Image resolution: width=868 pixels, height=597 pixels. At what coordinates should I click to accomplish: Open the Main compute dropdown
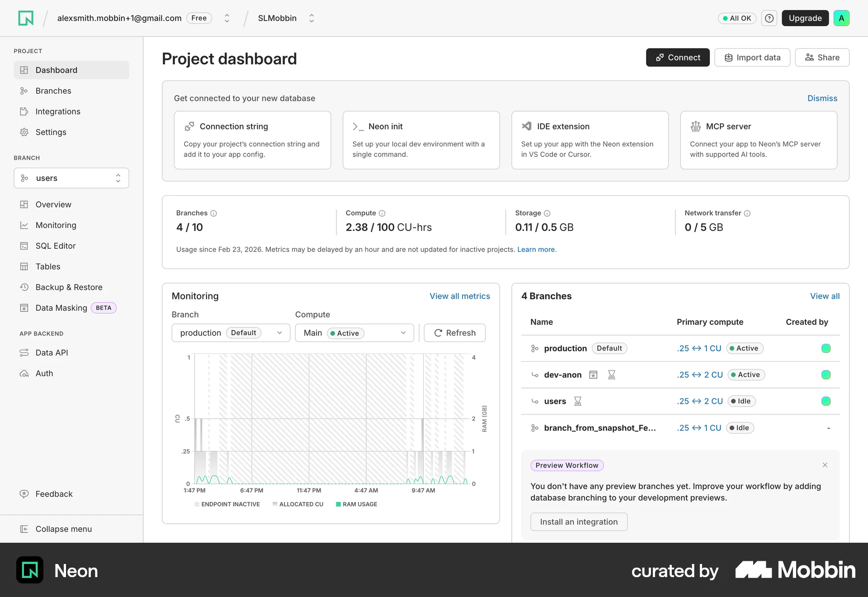point(354,333)
